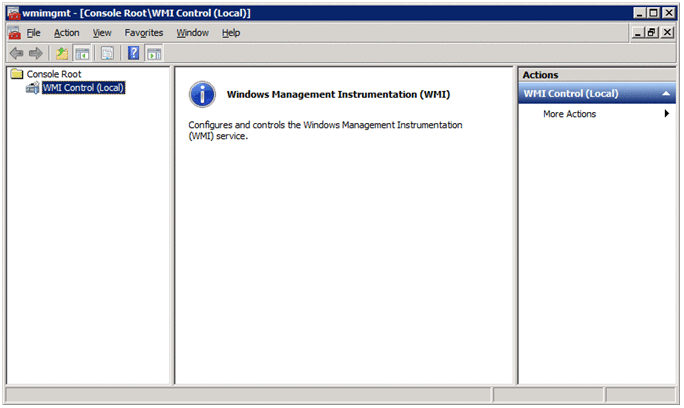The image size is (684, 408).
Task: Open the Window menu
Action: point(192,33)
